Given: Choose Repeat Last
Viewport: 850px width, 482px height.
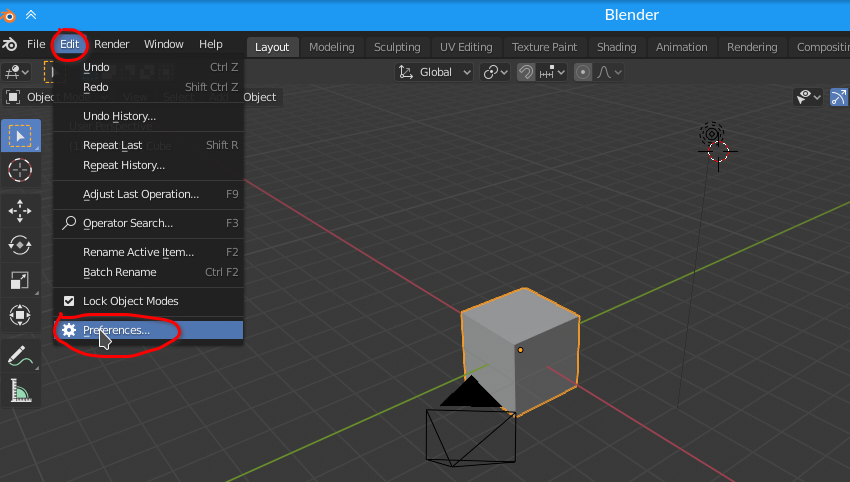Looking at the screenshot, I should pyautogui.click(x=149, y=145).
